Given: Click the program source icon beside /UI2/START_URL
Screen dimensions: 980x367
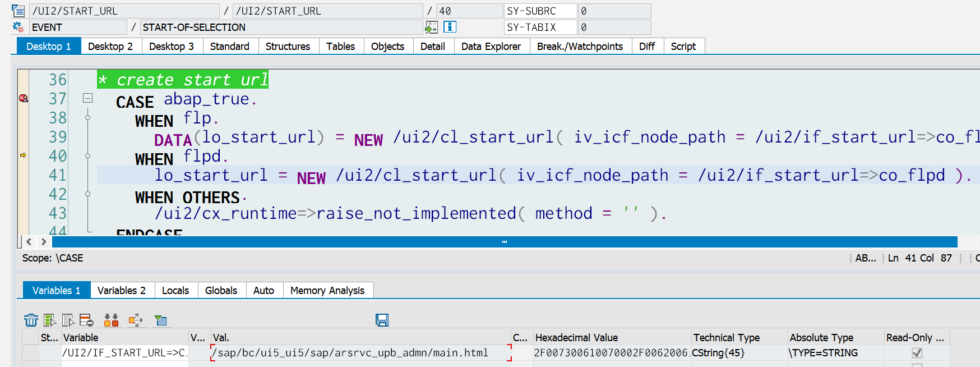Looking at the screenshot, I should pyautogui.click(x=18, y=11).
